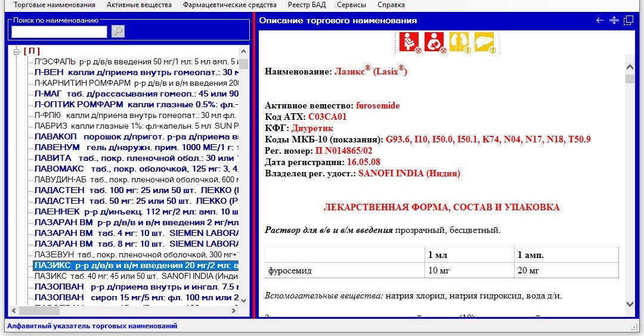
Task: Click the 20 мг table cell
Action: (x=566, y=270)
